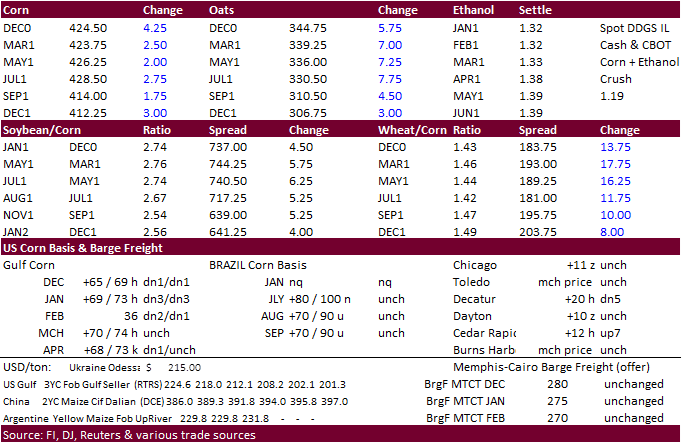Click the US Corn Basis & Barge Freight heading
This screenshot has width=682, height=444.
pos(83,248)
